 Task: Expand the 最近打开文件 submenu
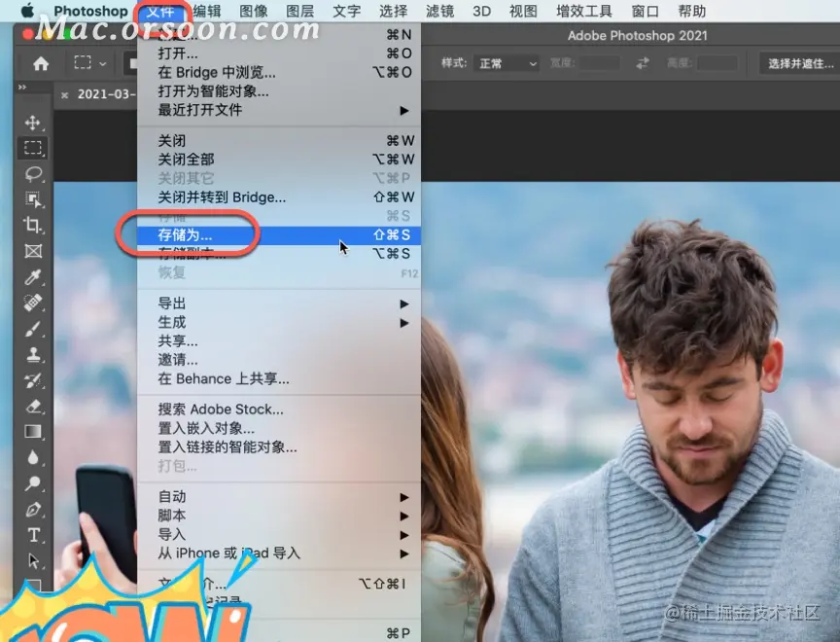coord(279,110)
